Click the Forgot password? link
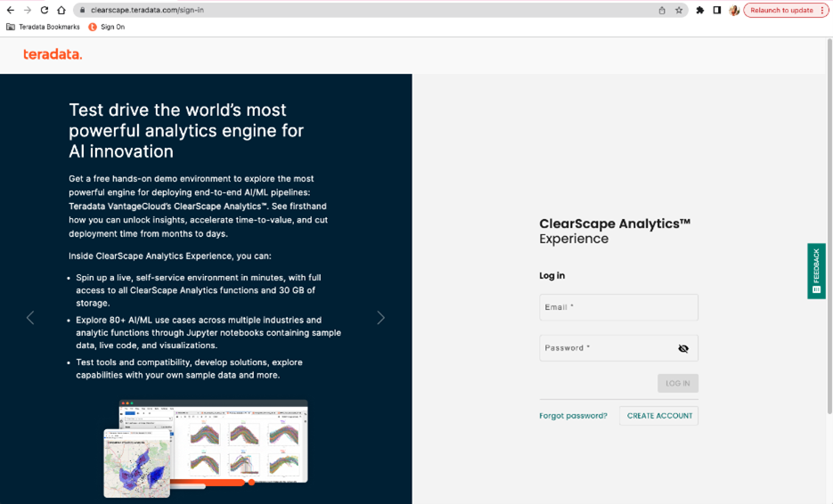Image resolution: width=833 pixels, height=504 pixels. point(573,416)
